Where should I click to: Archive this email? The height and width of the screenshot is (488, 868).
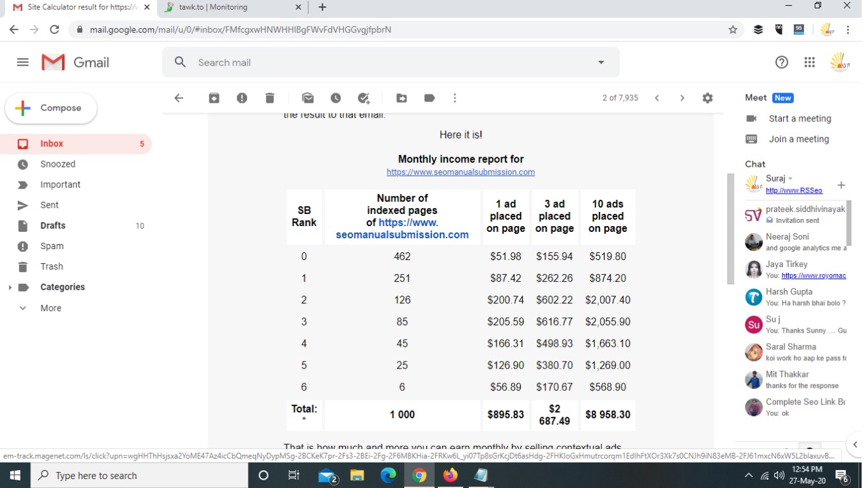pos(214,98)
